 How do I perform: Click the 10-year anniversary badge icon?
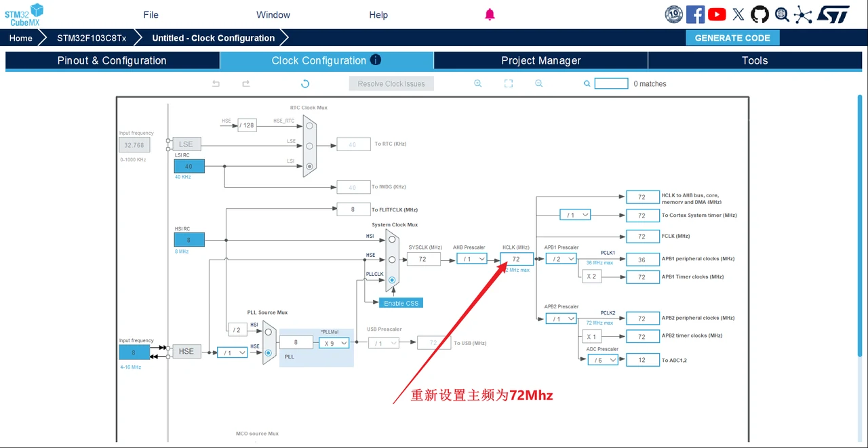(x=673, y=14)
